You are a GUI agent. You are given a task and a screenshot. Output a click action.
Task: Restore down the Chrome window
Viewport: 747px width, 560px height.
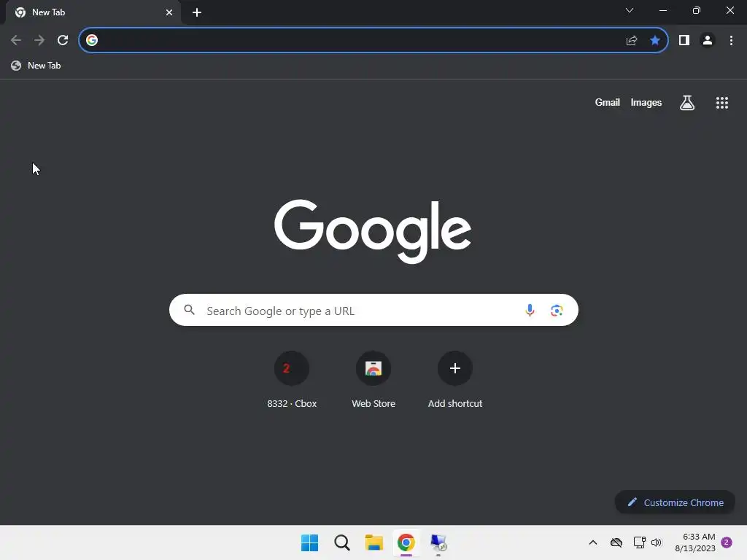click(697, 10)
